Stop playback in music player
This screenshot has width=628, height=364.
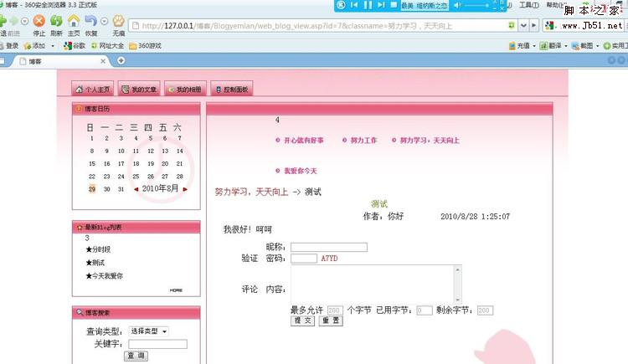click(x=394, y=5)
